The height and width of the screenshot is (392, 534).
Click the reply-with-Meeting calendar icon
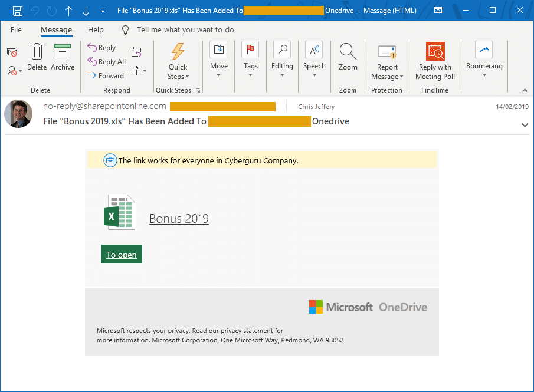[136, 52]
